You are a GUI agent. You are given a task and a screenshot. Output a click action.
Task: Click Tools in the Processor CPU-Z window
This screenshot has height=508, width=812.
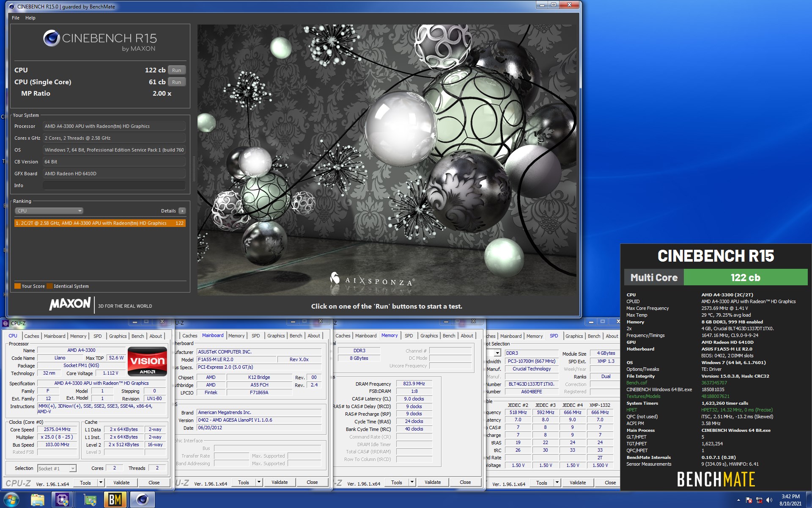85,483
